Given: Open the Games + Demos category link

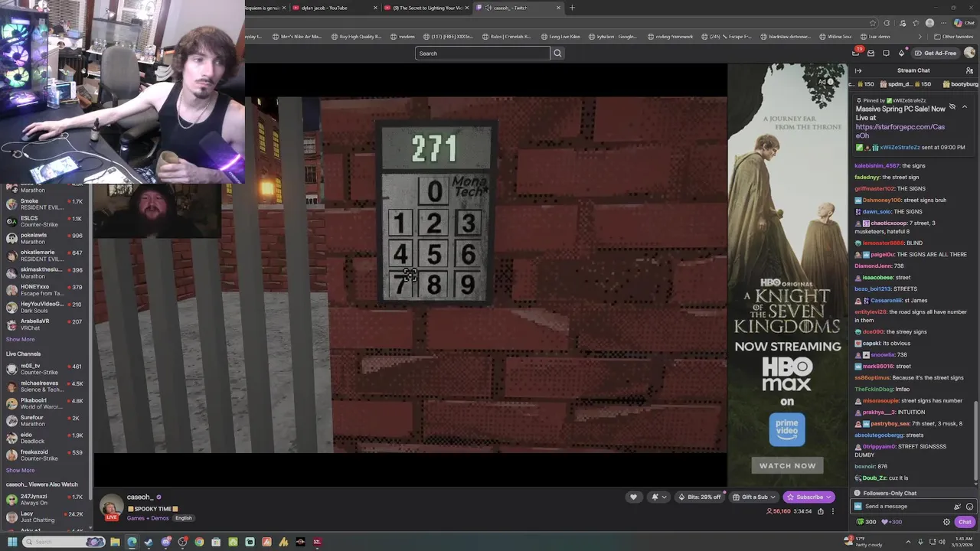Looking at the screenshot, I should [x=148, y=518].
